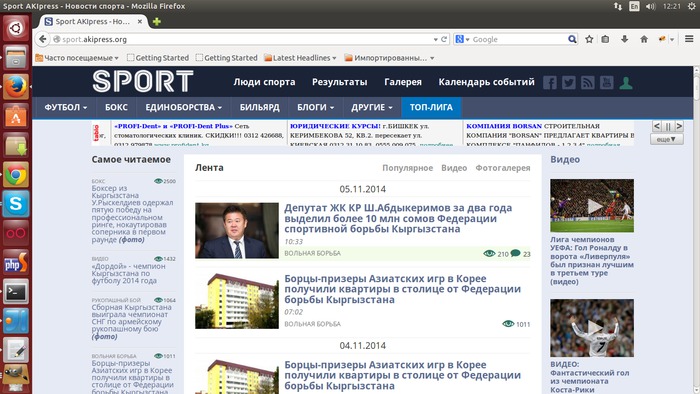Play the Costa Rica goal video thumbnail
Screen dimensions: 700x394
[x=592, y=328]
